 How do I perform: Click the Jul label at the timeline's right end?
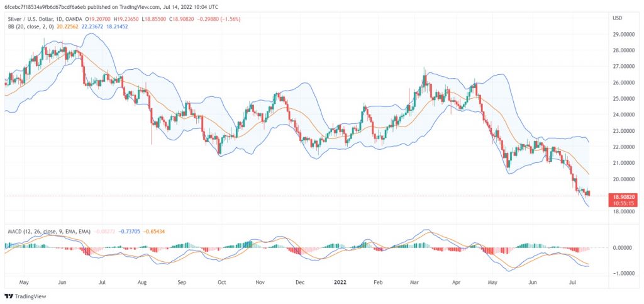[574, 284]
